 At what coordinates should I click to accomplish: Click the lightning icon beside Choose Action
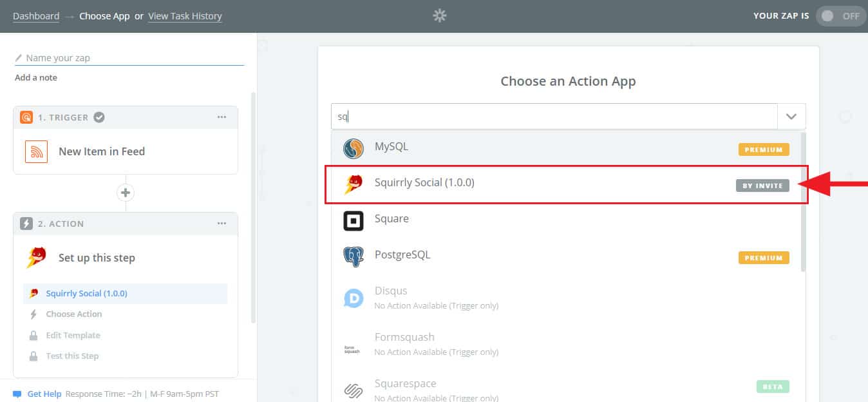pos(33,314)
